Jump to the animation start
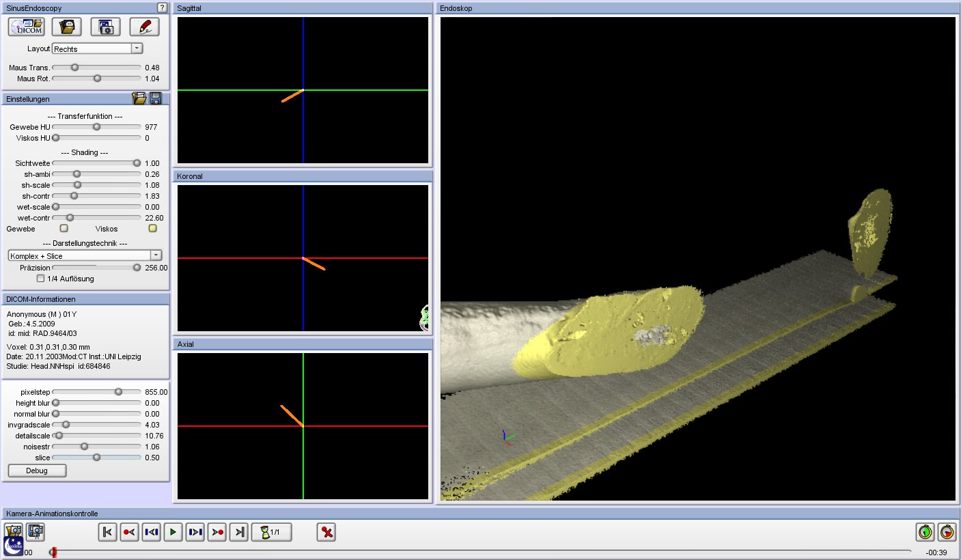This screenshot has height=560, width=961. tap(107, 532)
